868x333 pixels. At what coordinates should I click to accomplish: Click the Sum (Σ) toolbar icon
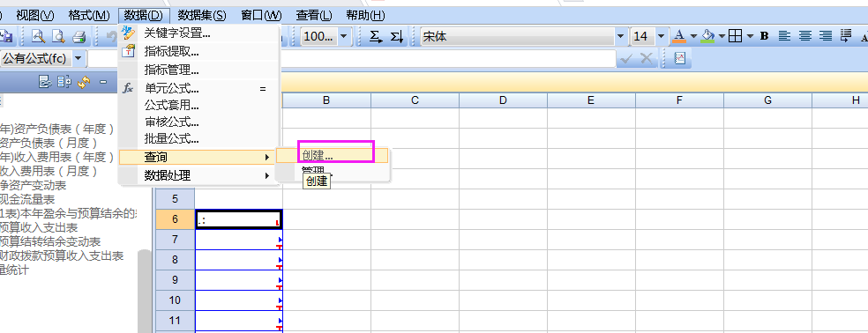pos(375,36)
